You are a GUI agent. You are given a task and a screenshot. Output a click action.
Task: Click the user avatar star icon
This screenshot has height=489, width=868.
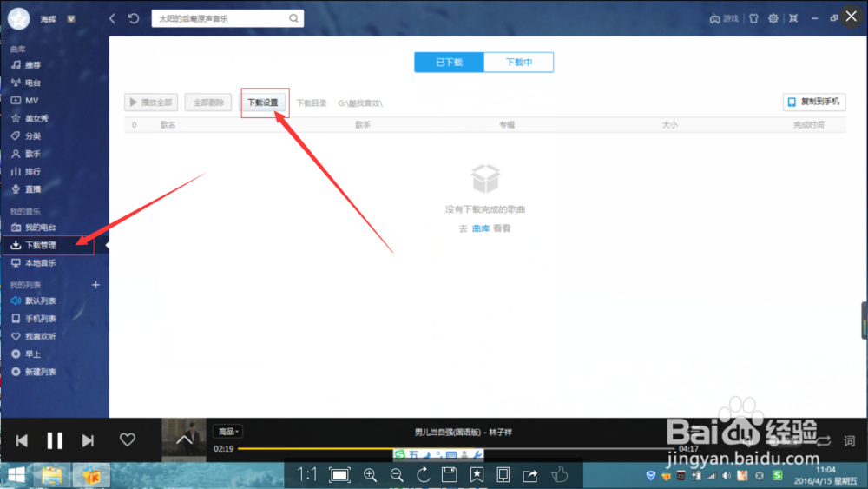(19, 18)
